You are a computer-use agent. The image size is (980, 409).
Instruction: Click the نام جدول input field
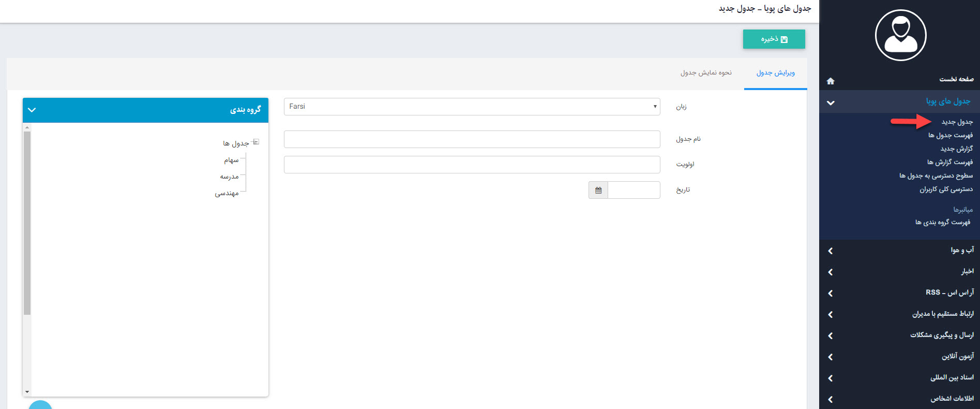point(472,139)
